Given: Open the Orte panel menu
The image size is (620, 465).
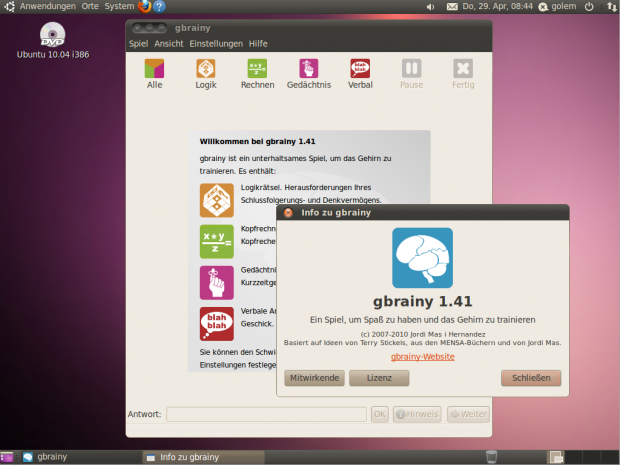Looking at the screenshot, I should pyautogui.click(x=90, y=6).
